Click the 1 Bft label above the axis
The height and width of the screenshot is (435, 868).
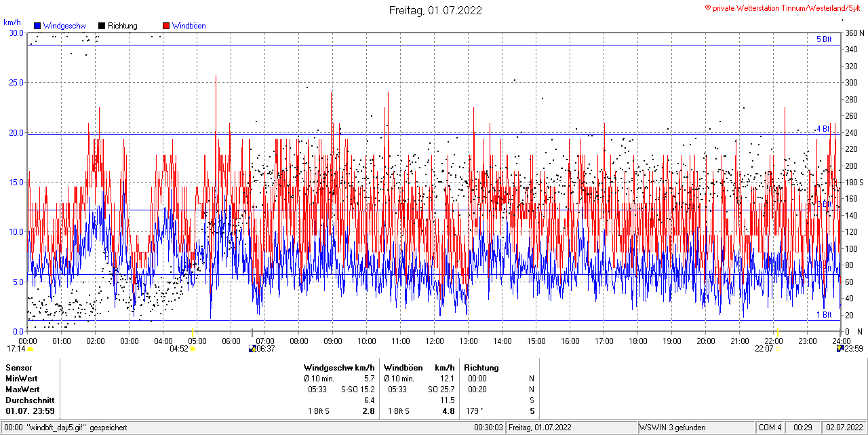coord(824,315)
